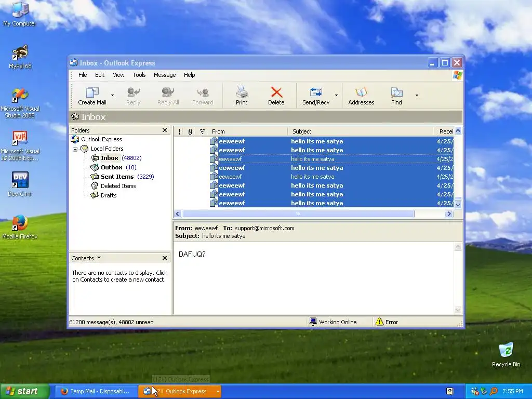Sort messages by From column

coord(248,131)
